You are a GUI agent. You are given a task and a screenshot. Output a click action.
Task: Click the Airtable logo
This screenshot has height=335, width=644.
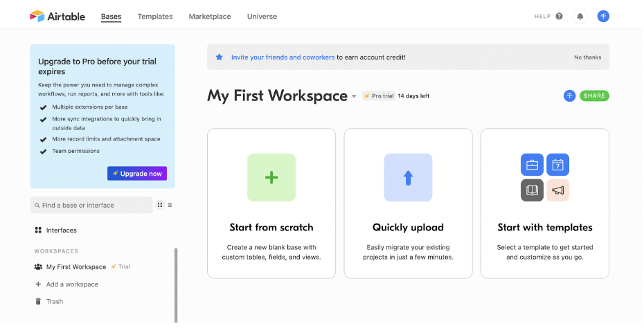coord(57,17)
